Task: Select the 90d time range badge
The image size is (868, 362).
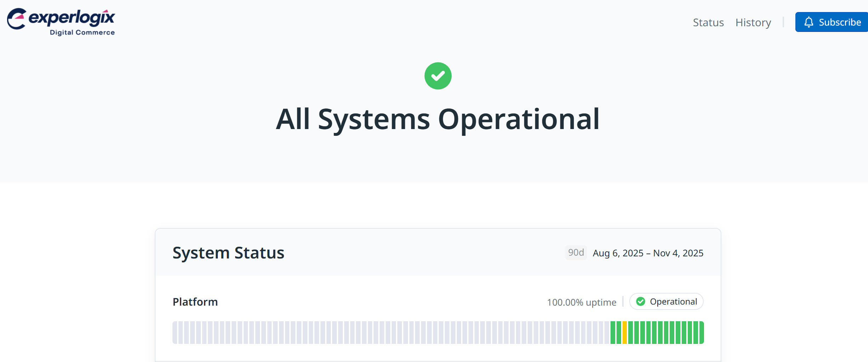Action: pyautogui.click(x=575, y=252)
